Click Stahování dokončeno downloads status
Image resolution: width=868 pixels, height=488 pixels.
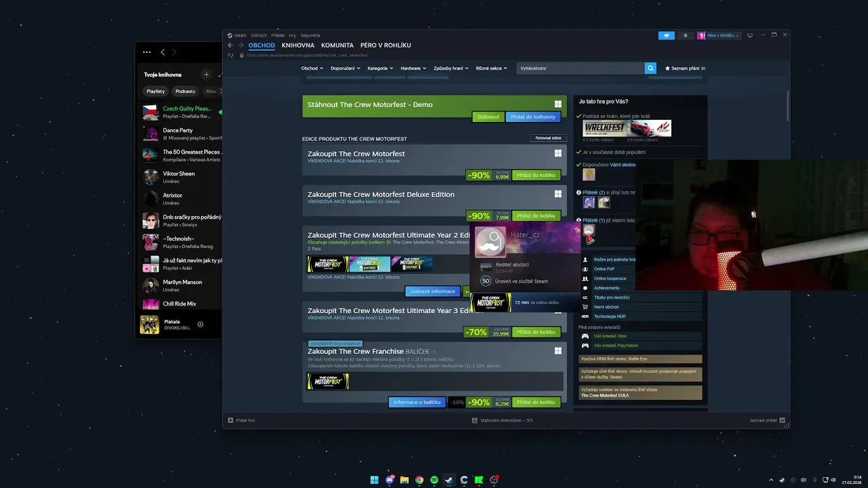(502, 420)
